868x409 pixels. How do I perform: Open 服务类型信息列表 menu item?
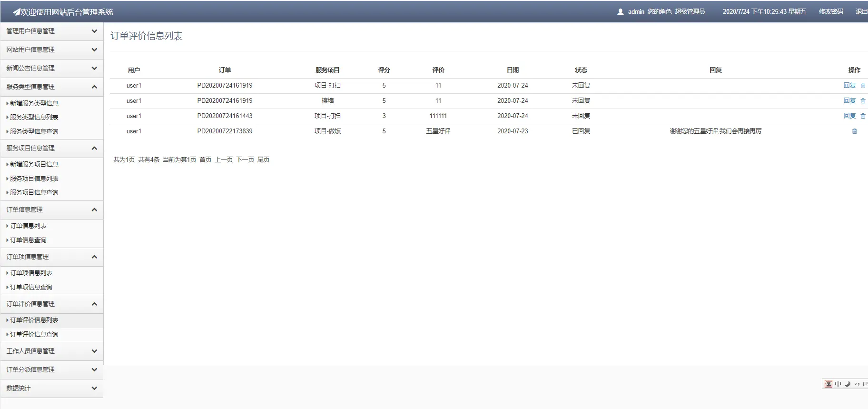click(34, 117)
